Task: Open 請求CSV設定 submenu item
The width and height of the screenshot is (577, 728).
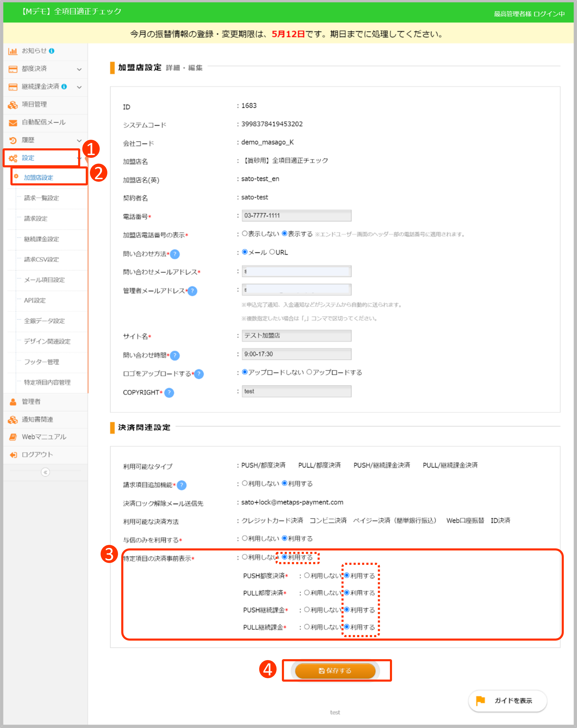Action: point(41,260)
